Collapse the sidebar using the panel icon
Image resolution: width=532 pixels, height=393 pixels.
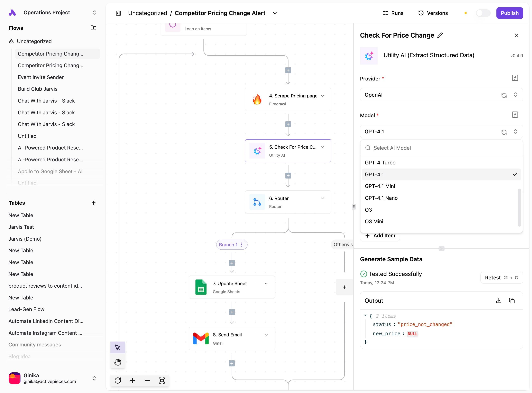click(x=118, y=13)
